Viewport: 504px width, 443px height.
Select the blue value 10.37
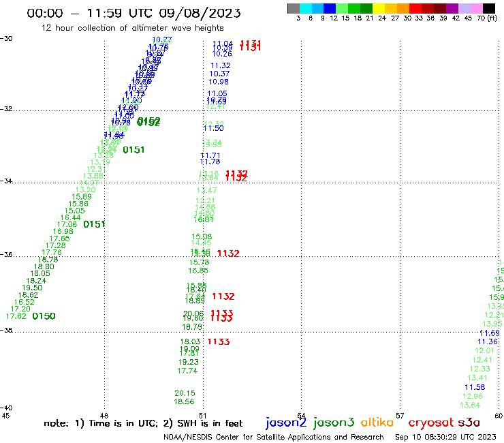[219, 74]
